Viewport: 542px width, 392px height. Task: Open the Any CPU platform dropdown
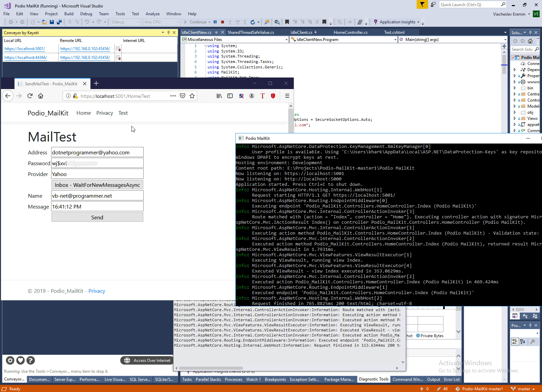click(162, 22)
